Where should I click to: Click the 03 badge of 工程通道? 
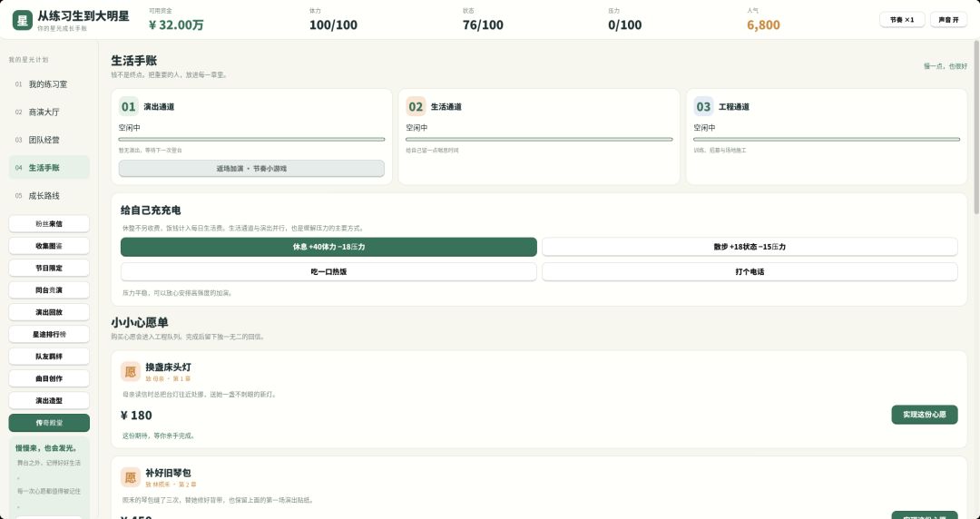pyautogui.click(x=703, y=106)
